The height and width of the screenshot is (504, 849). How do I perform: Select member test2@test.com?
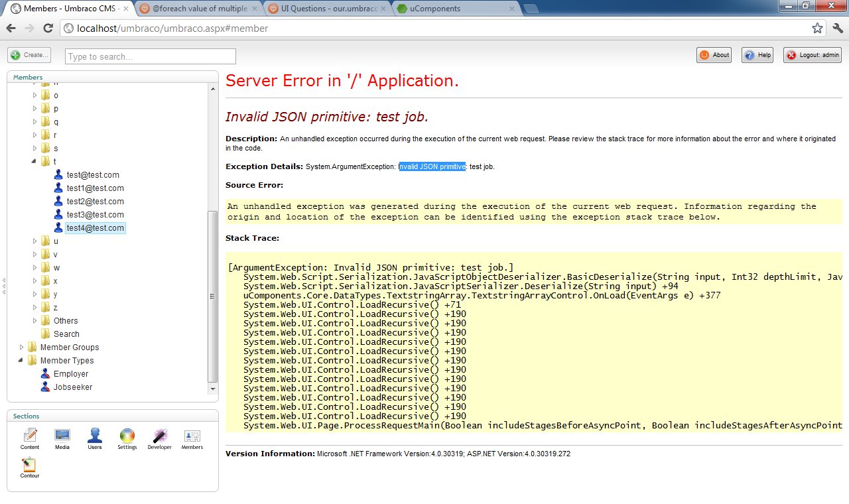click(x=96, y=202)
